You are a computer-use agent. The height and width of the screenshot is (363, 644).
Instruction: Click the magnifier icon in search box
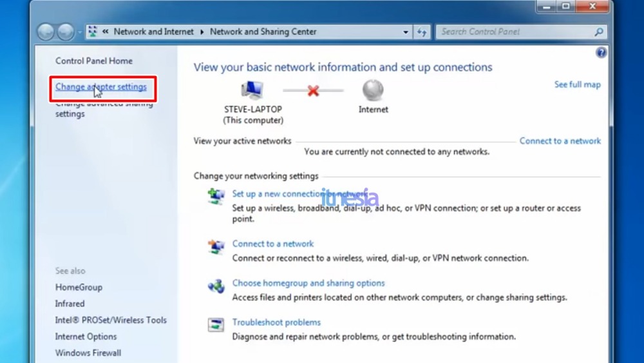click(x=598, y=32)
